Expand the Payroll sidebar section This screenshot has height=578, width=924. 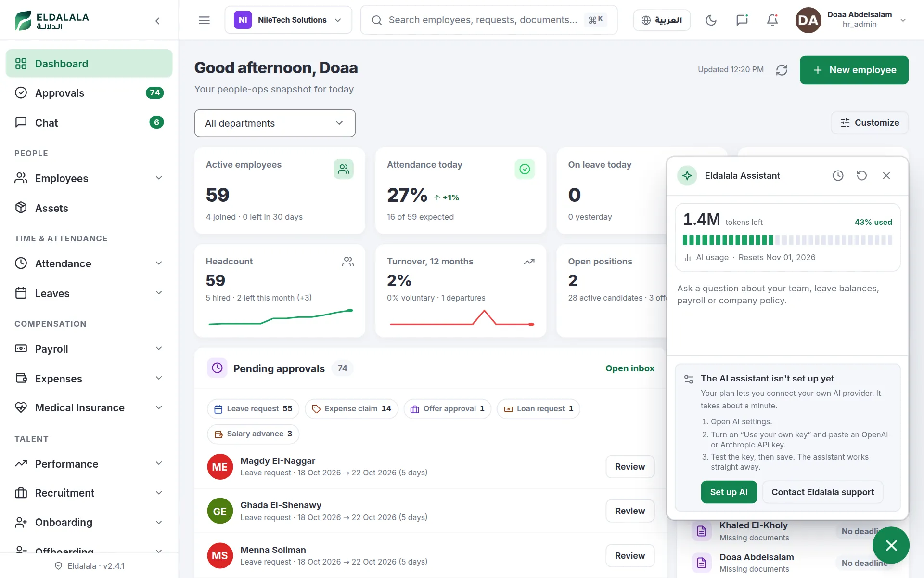pyautogui.click(x=89, y=349)
